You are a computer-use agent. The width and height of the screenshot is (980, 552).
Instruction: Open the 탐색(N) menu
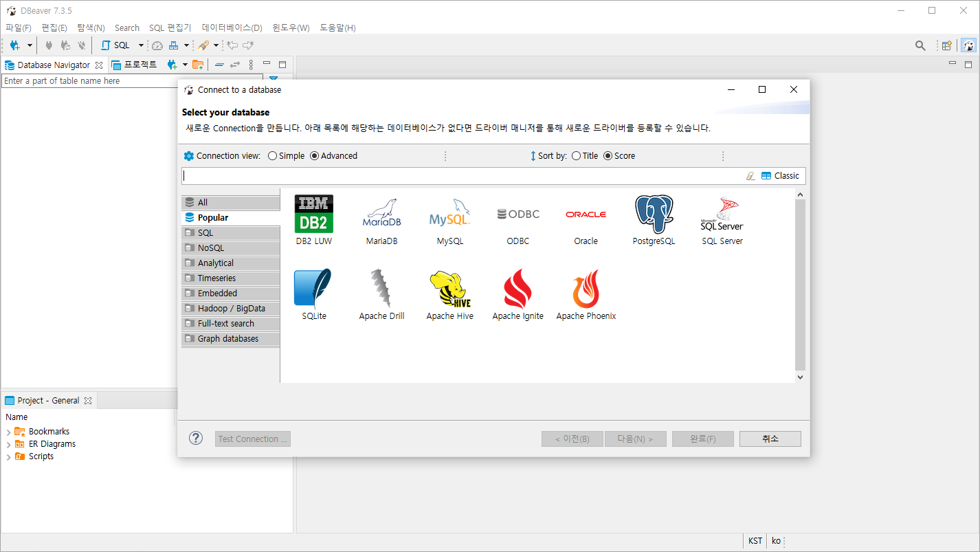click(x=91, y=27)
